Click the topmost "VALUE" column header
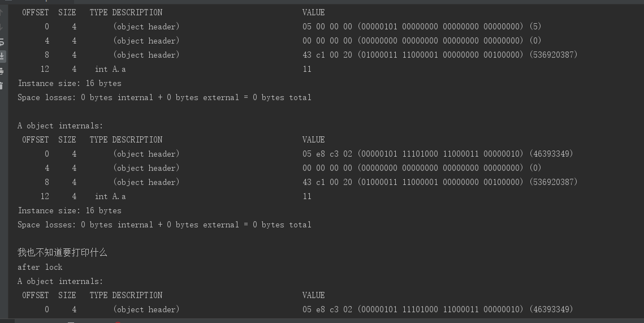The height and width of the screenshot is (323, 644). pyautogui.click(x=313, y=12)
